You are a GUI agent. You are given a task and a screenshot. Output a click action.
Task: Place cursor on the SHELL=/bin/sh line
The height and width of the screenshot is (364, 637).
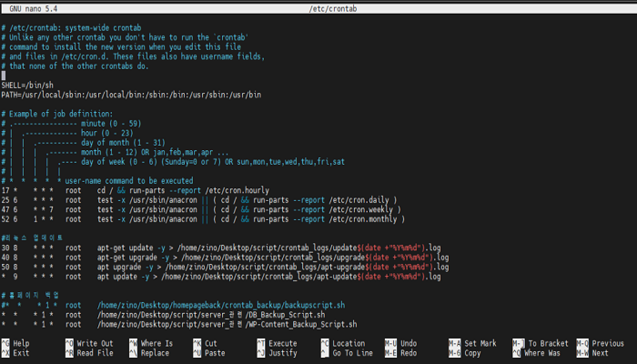tap(27, 85)
